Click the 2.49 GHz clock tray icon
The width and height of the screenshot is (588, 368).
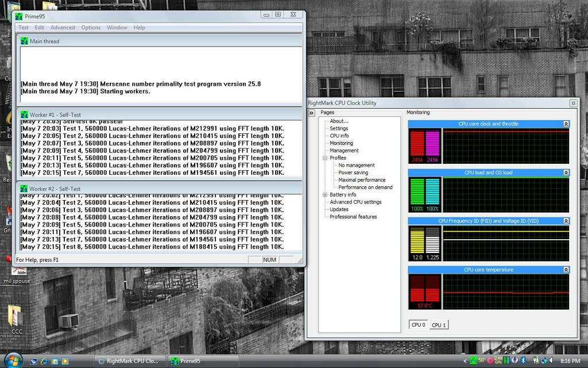(498, 361)
